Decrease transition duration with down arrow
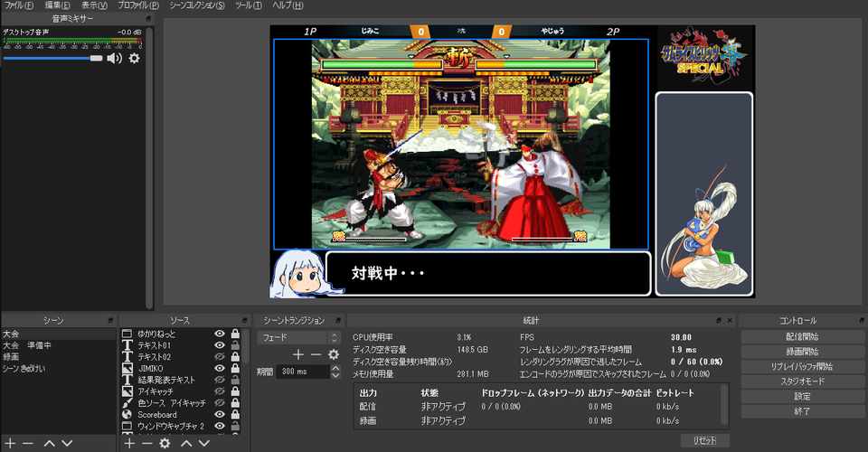The image size is (868, 452). click(335, 375)
